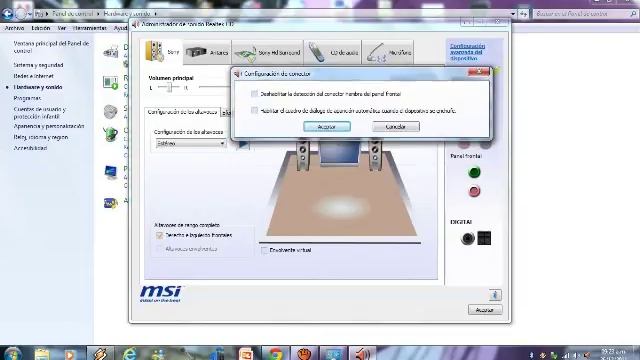Open Cuentas de usuario y protección infantil

pos(40,113)
